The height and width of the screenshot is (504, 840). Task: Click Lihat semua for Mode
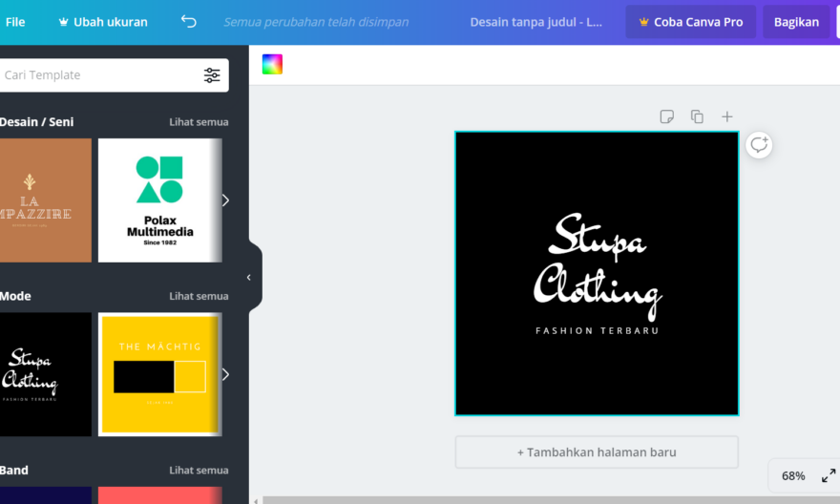[199, 296]
